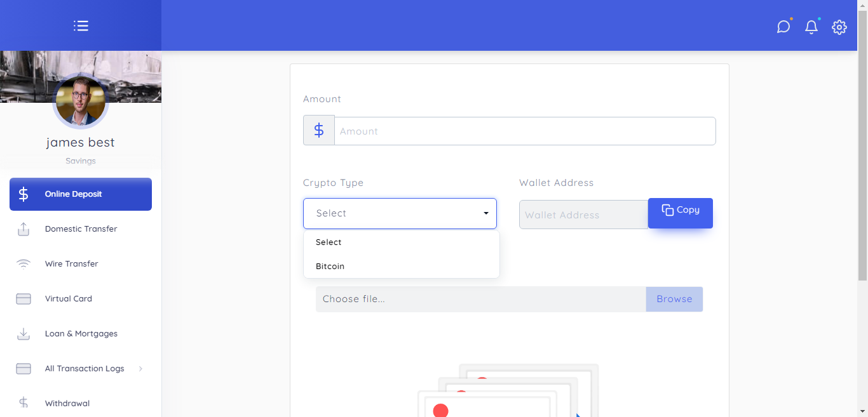Toggle the sidebar hamburger menu icon
The image size is (868, 417).
point(81,26)
